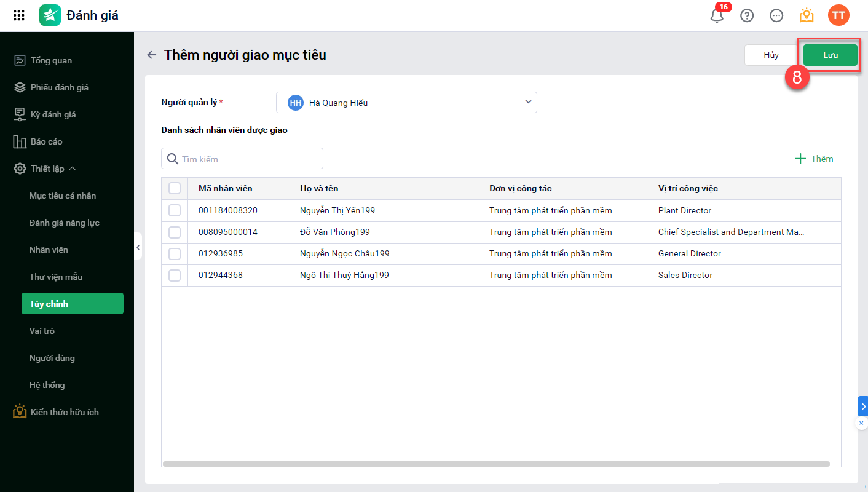Click Thêm to add employees

point(815,159)
